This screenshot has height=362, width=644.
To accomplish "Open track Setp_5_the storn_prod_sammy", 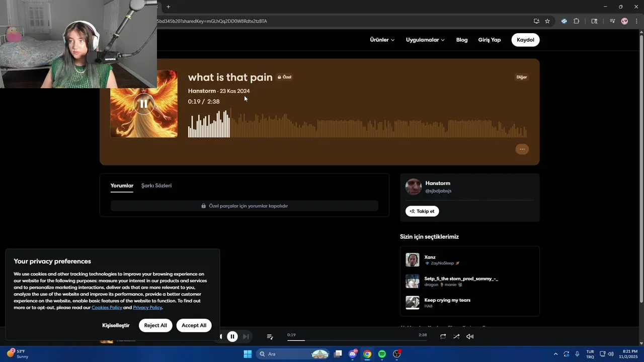I will click(x=461, y=279).
